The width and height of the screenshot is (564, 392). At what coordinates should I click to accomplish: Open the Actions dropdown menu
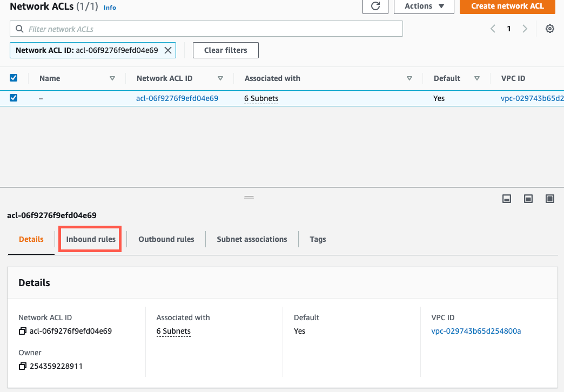[x=424, y=6]
